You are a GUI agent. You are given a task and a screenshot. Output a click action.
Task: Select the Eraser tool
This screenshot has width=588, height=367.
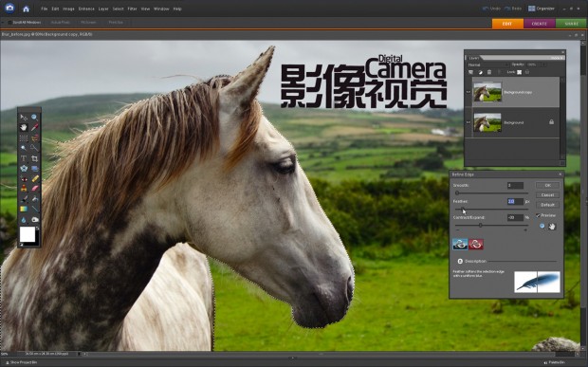[35, 188]
